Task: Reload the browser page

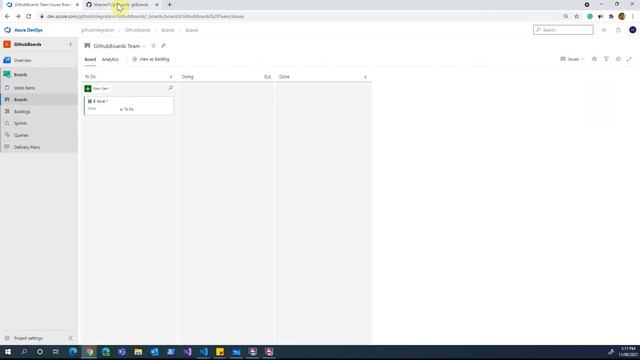Action: point(29,16)
